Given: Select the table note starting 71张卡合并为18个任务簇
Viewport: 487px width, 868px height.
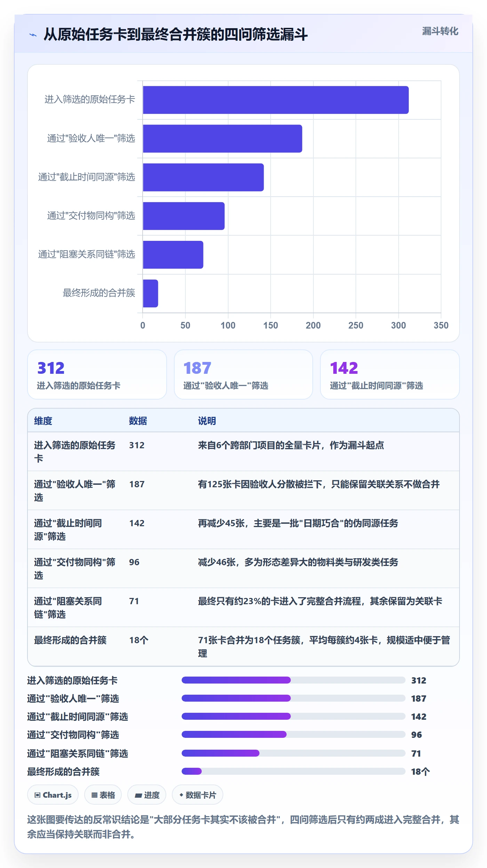Looking at the screenshot, I should [324, 647].
